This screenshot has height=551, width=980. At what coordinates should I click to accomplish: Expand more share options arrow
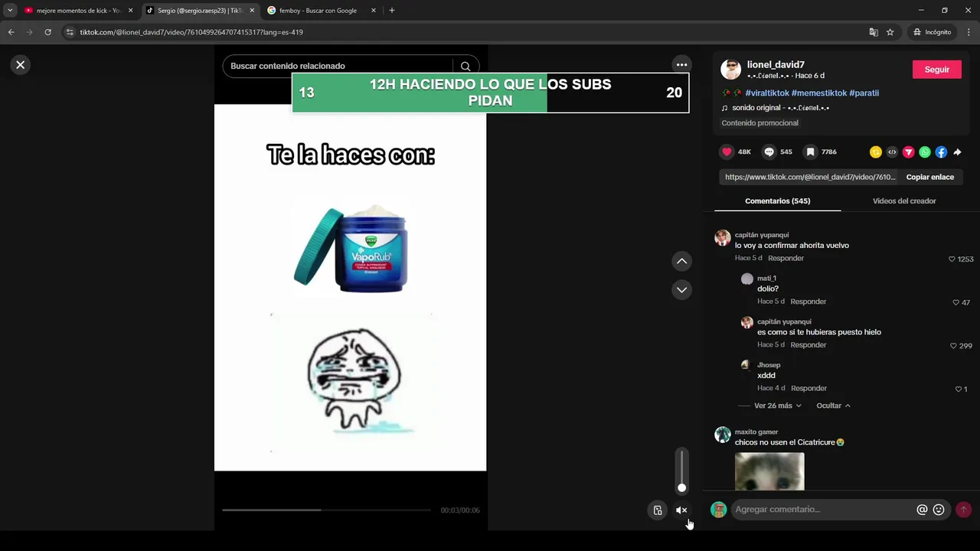tap(957, 152)
